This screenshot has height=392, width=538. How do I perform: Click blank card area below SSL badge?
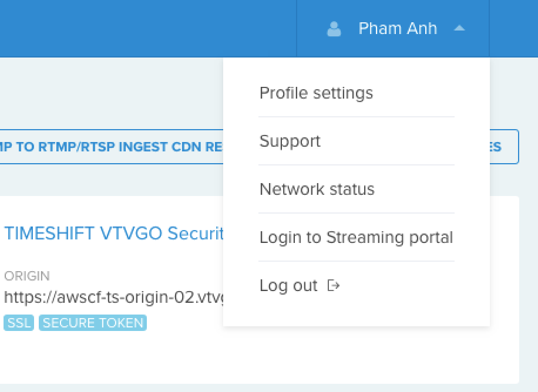(88, 358)
